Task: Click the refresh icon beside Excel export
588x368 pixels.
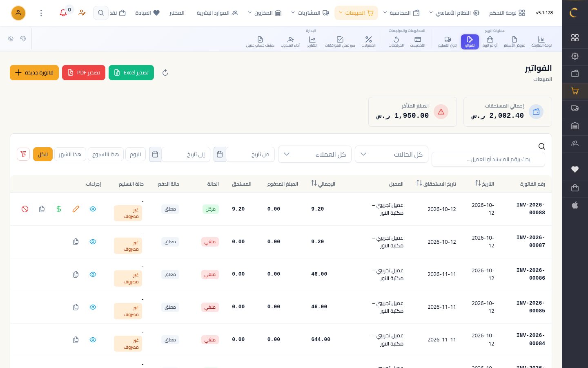Action: (x=165, y=72)
